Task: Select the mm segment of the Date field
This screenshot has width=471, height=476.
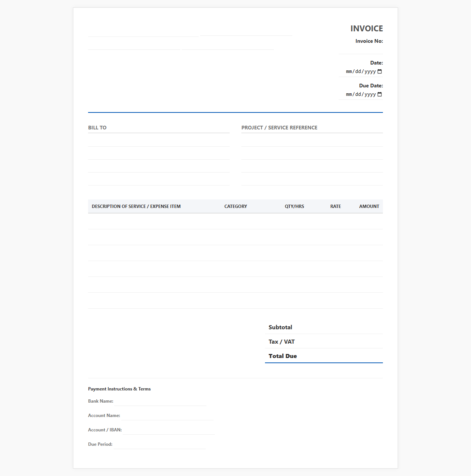Action: pos(349,72)
